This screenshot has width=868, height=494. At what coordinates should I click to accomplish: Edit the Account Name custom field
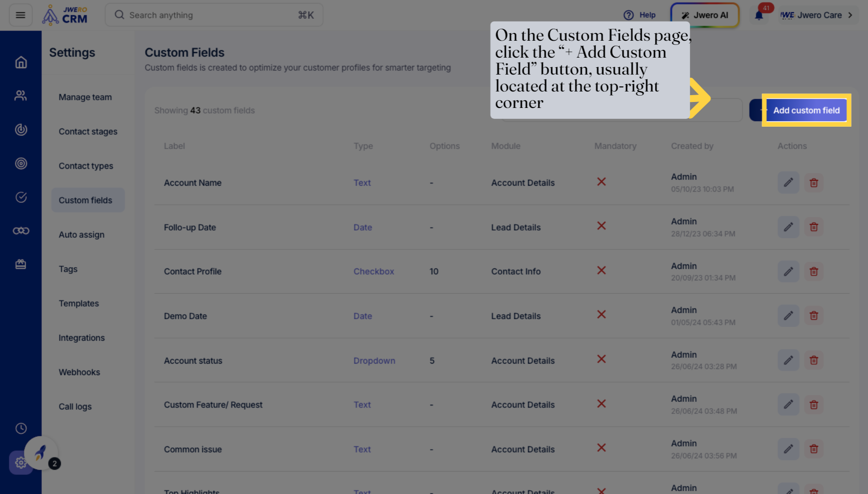(788, 183)
